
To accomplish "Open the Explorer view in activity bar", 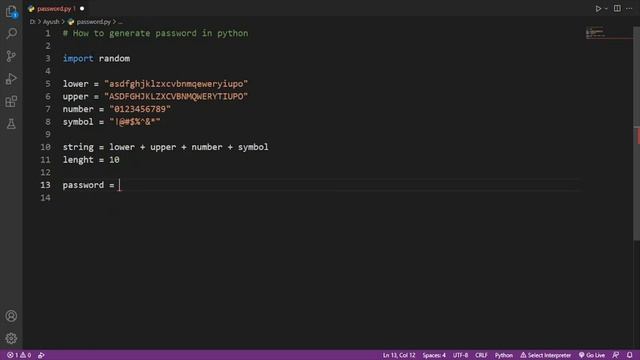I will [11, 11].
